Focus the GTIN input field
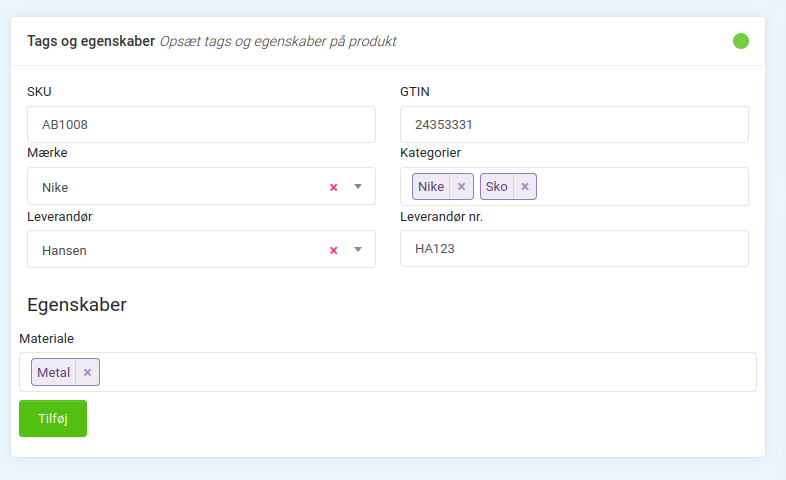The width and height of the screenshot is (786, 480). click(x=573, y=125)
